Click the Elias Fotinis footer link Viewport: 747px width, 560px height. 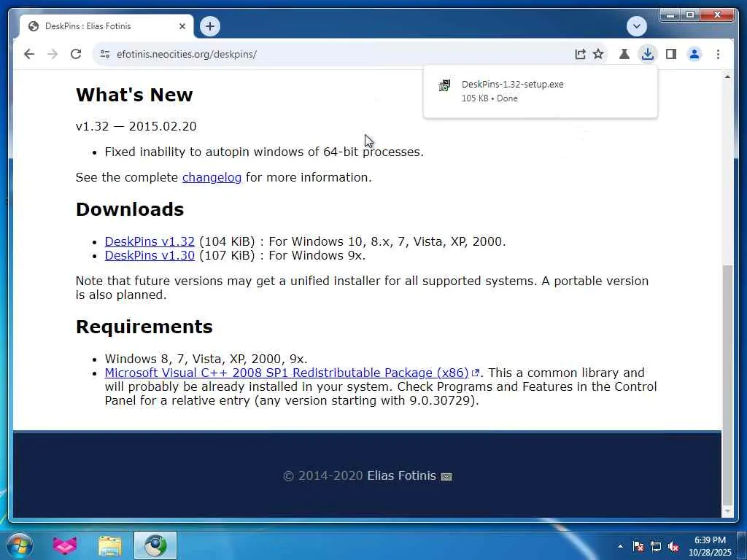402,475
